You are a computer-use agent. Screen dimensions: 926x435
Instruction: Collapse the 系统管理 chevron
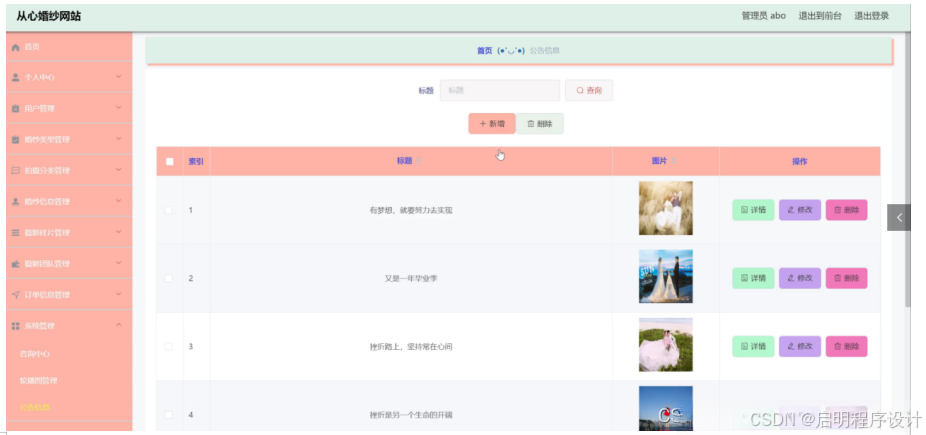click(119, 325)
